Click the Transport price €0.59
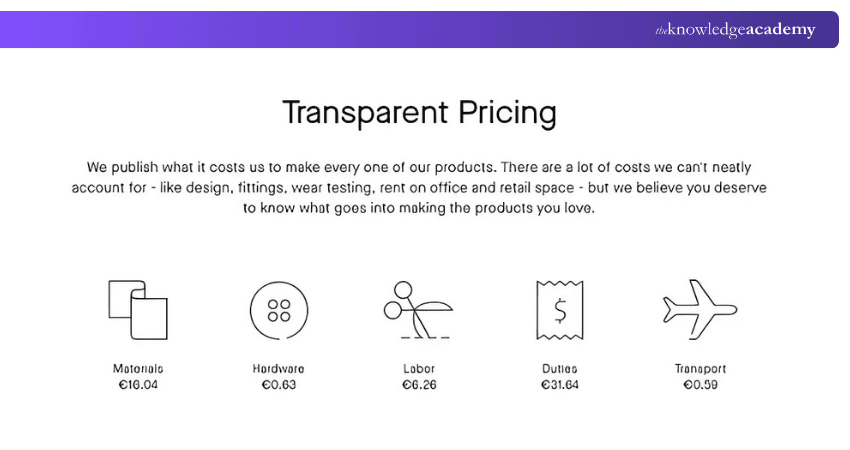This screenshot has height=450, width=850. pyautogui.click(x=700, y=385)
